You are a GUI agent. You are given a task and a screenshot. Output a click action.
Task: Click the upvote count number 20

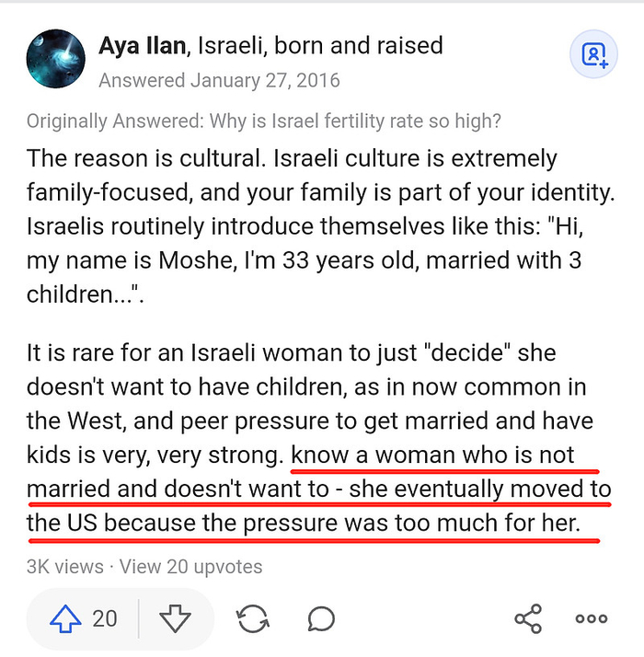(x=105, y=618)
